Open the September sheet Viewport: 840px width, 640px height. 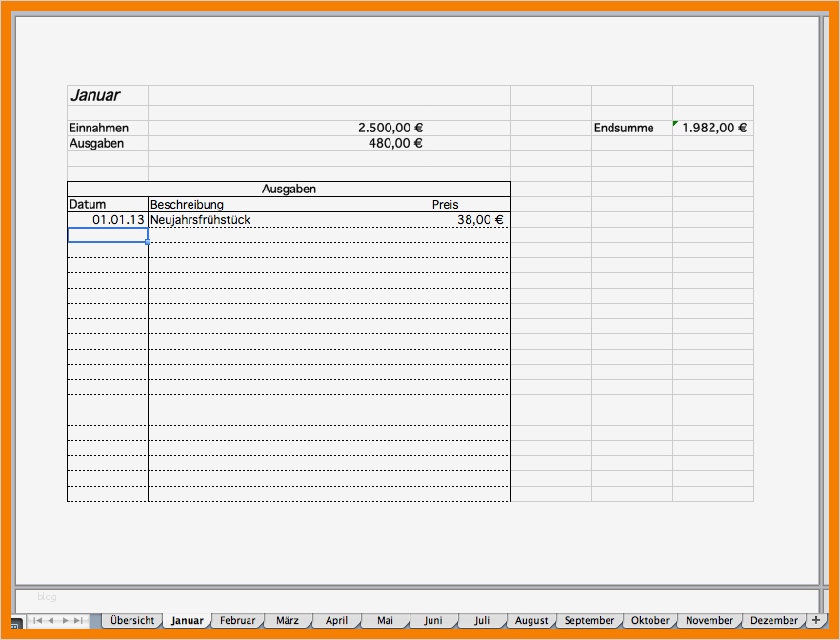pos(590,620)
